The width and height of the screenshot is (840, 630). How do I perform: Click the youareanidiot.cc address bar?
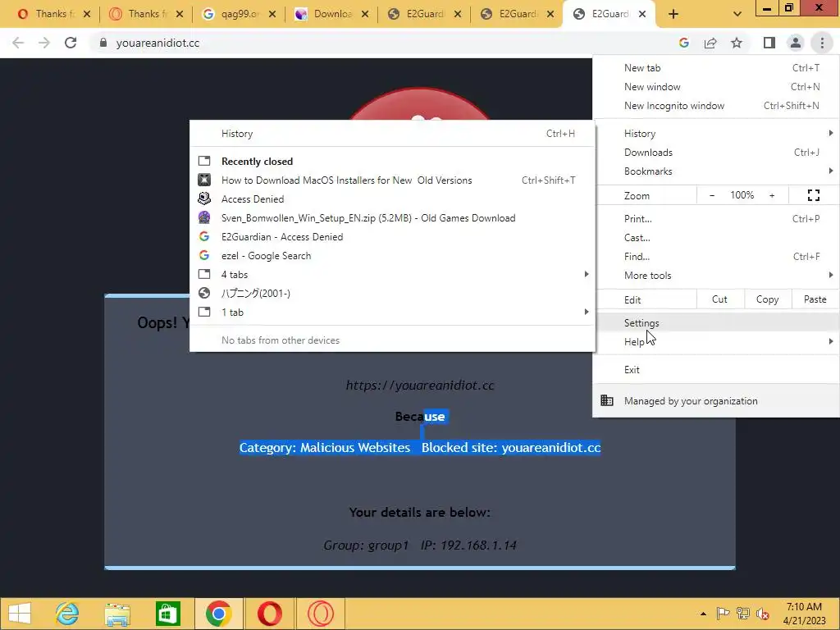381,43
